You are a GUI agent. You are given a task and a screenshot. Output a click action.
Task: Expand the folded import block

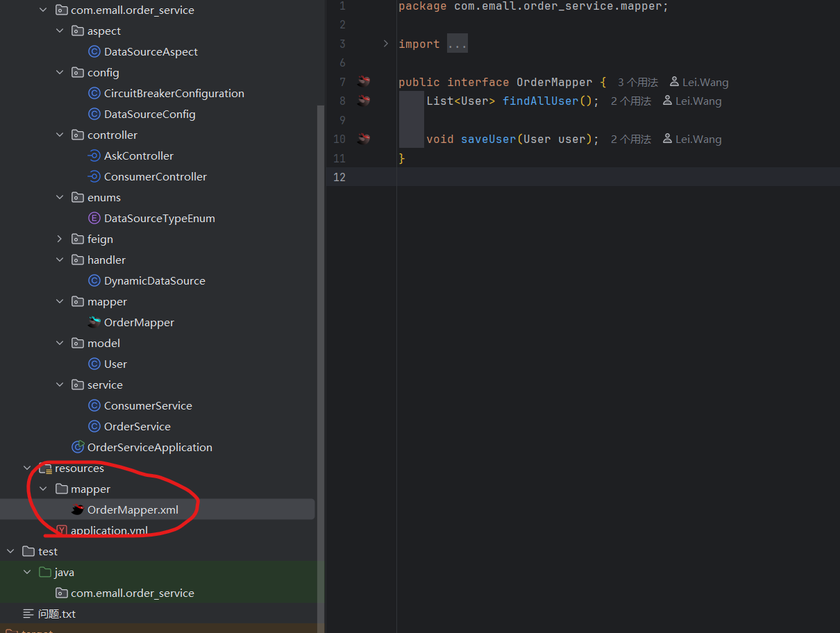[386, 44]
